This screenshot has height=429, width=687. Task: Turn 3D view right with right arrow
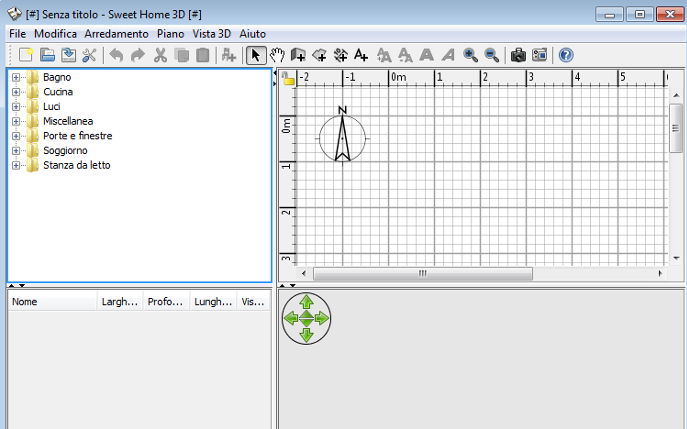322,318
